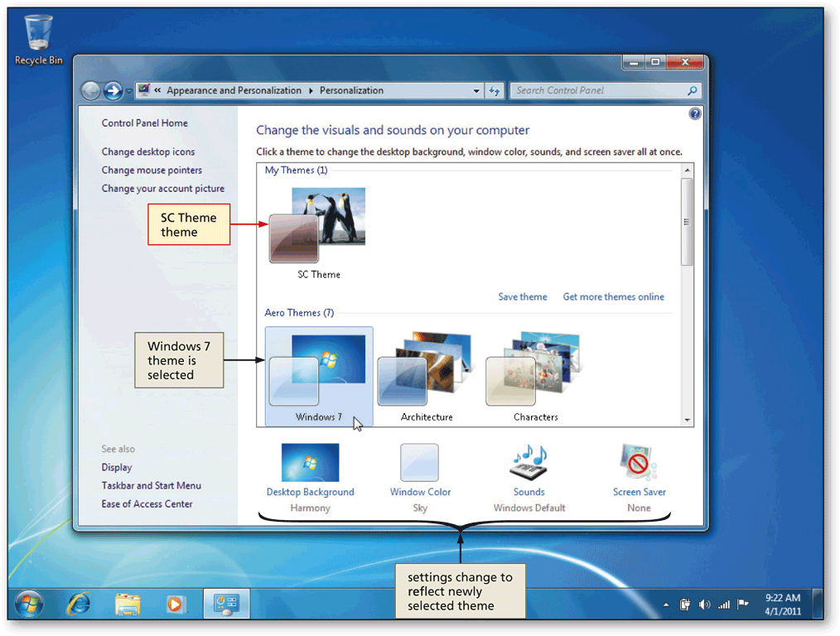
Task: Click Get more themes online
Action: click(x=613, y=296)
